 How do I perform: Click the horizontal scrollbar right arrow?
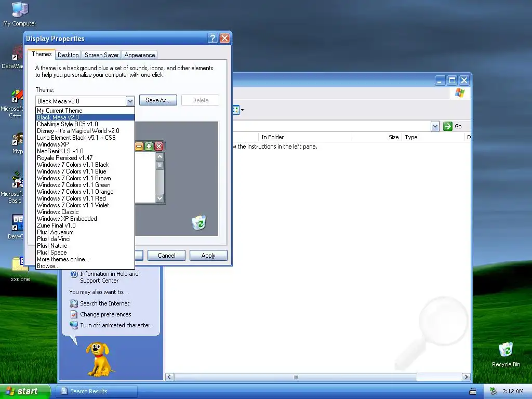[x=466, y=377]
